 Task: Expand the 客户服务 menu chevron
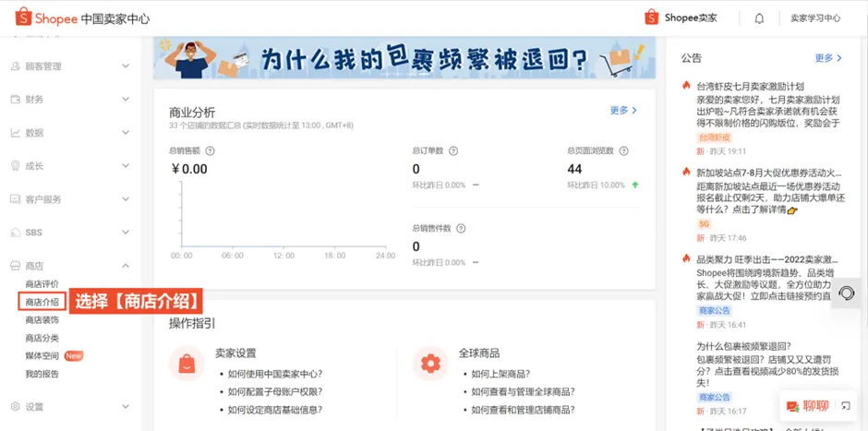[x=126, y=199]
